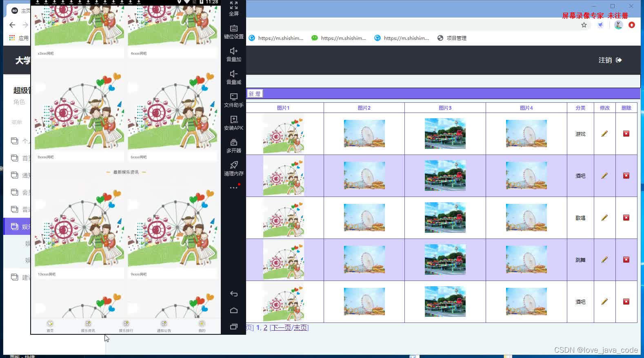Open the third m.shishim bookmark
The image size is (644, 358).
pyautogui.click(x=402, y=38)
